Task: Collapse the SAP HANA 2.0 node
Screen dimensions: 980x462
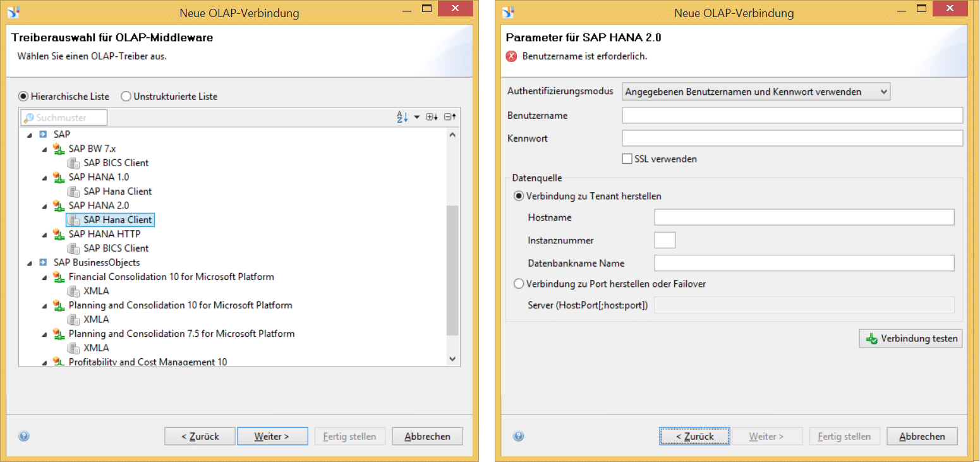Action: [44, 207]
